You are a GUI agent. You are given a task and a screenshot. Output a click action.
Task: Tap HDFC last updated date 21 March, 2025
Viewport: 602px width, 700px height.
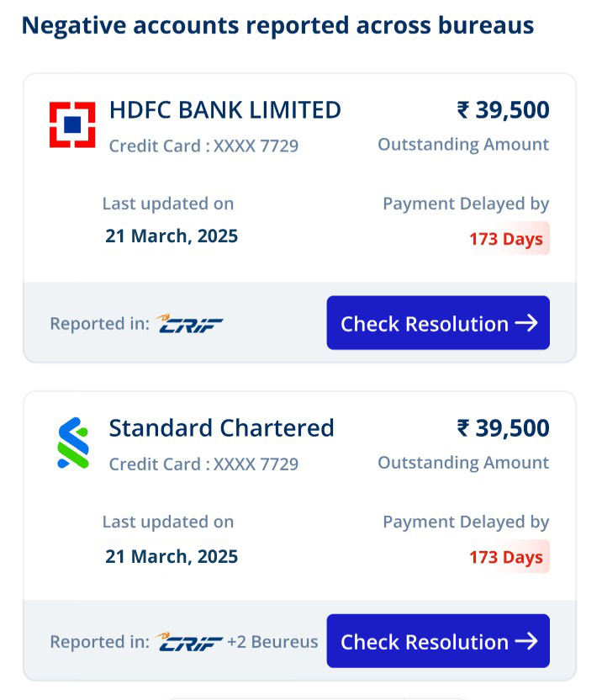pos(172,236)
